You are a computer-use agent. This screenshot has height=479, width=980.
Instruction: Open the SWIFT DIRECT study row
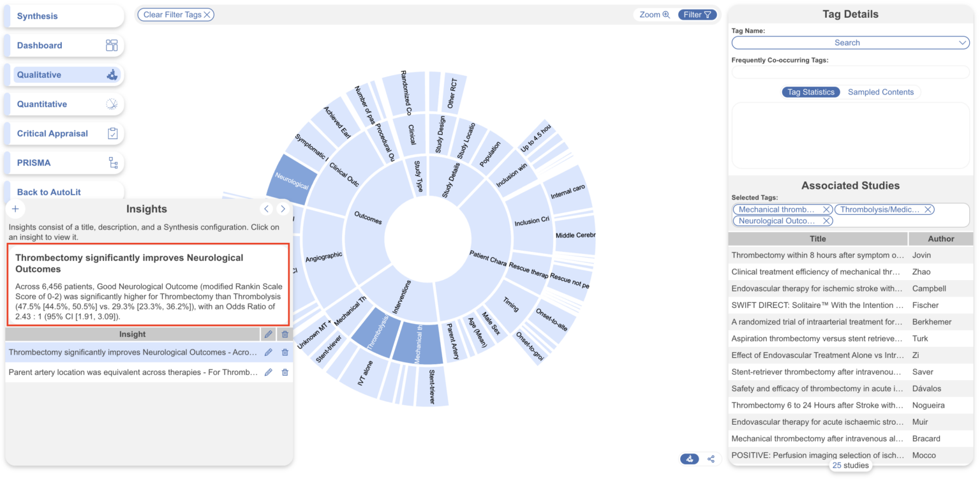[851, 305]
